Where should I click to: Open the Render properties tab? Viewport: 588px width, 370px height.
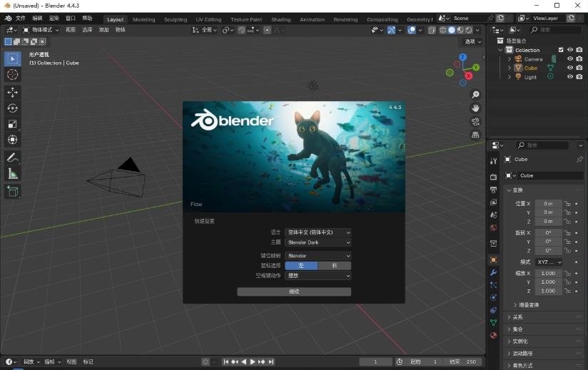(494, 177)
